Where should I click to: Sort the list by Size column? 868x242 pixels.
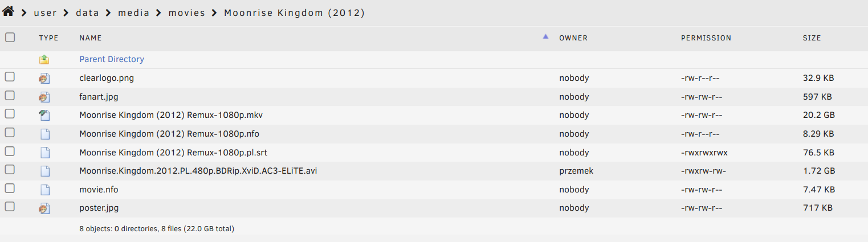click(x=812, y=38)
